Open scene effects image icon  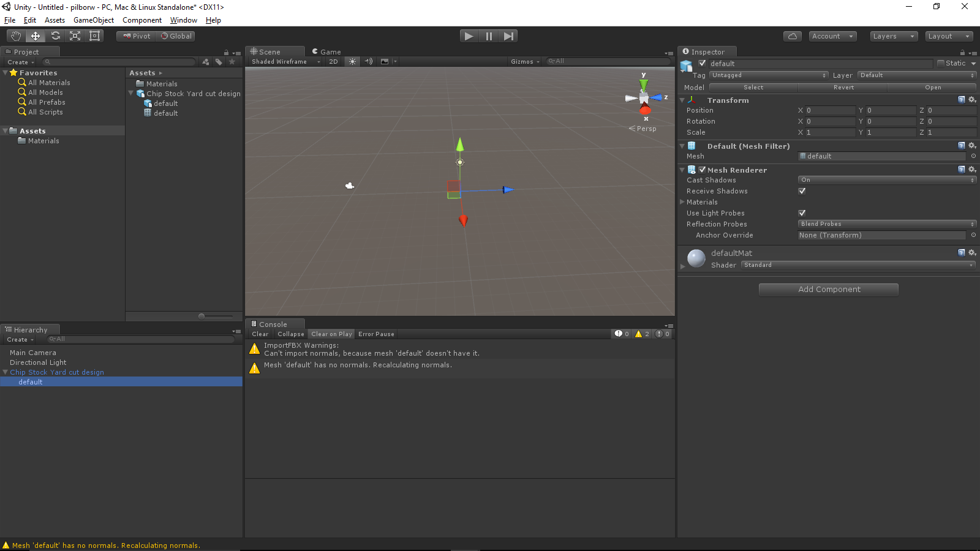click(x=385, y=61)
